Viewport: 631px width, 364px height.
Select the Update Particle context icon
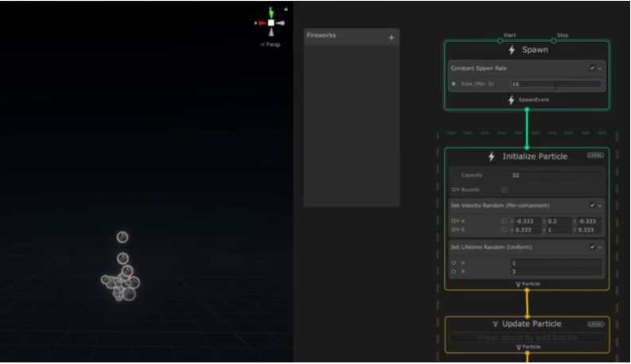496,323
